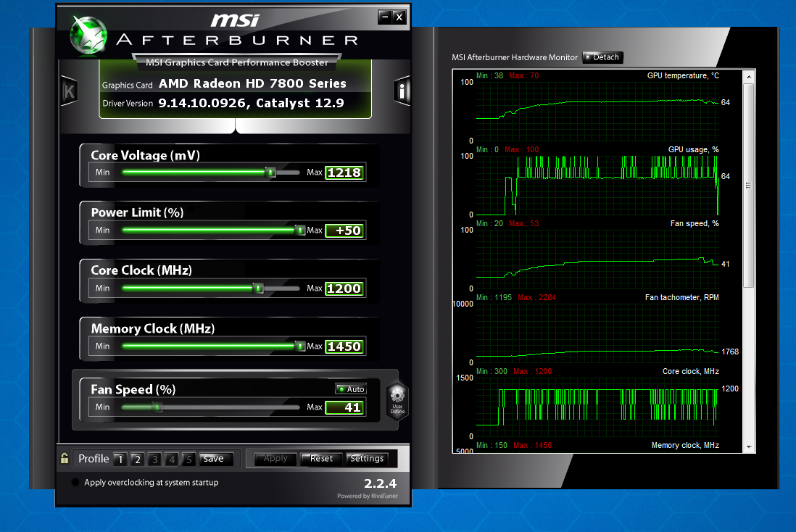The width and height of the screenshot is (796, 532).
Task: Enable Auto fan speed control
Action: coord(351,389)
